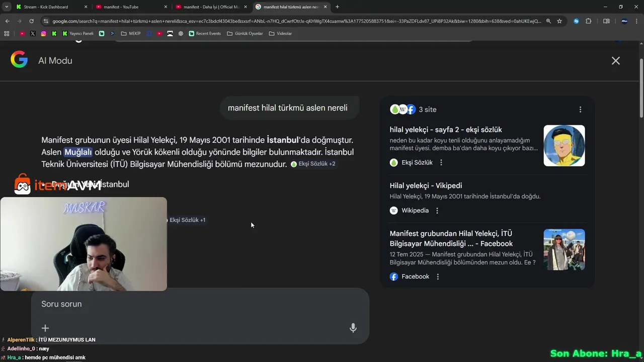The height and width of the screenshot is (362, 644).
Task: Open the first YouTube bookmark
Action: (x=22, y=34)
